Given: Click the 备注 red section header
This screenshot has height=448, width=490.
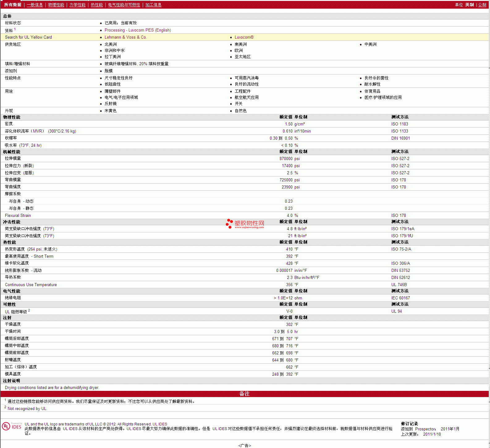Looking at the screenshot, I should (x=244, y=394).
